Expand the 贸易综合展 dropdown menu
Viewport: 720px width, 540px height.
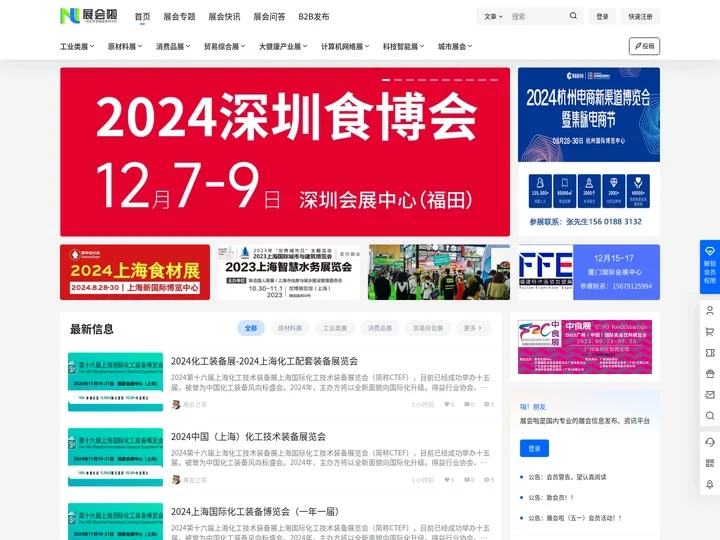tap(225, 46)
